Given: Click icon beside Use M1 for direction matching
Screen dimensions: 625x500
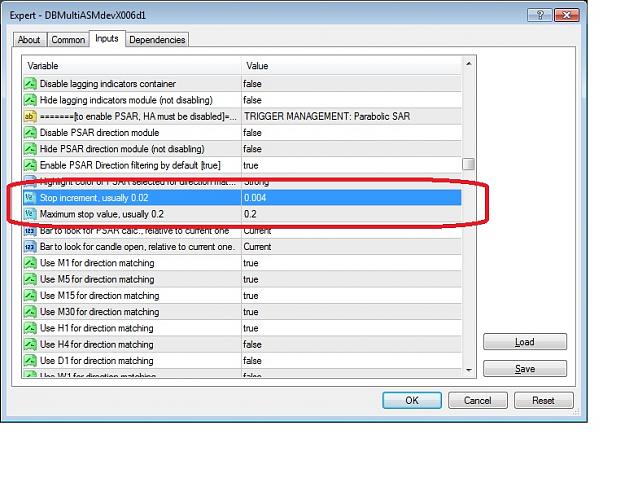Looking at the screenshot, I should pos(30,263).
